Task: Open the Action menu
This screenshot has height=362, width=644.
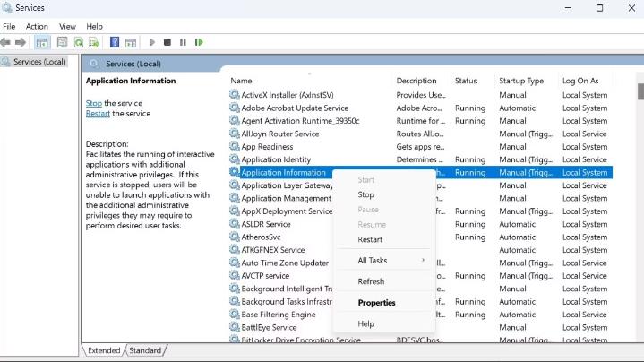Action: click(x=37, y=26)
